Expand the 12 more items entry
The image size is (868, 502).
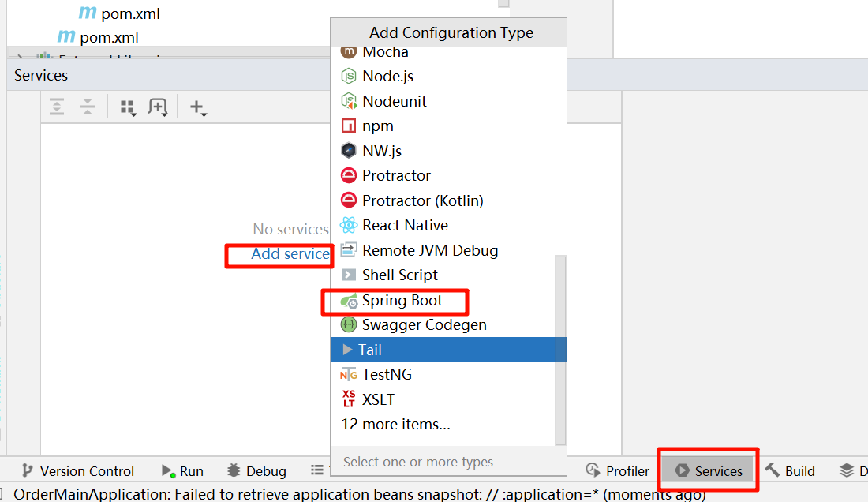(396, 425)
